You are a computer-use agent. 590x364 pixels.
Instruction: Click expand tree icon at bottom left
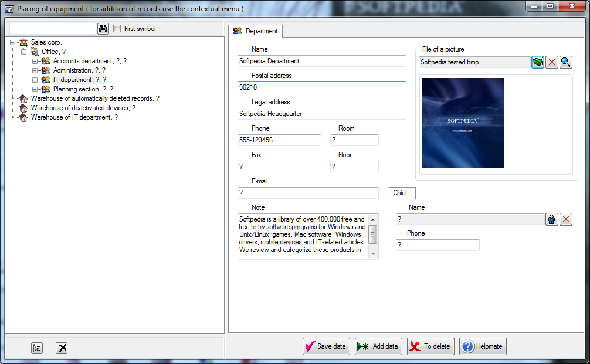[x=37, y=348]
